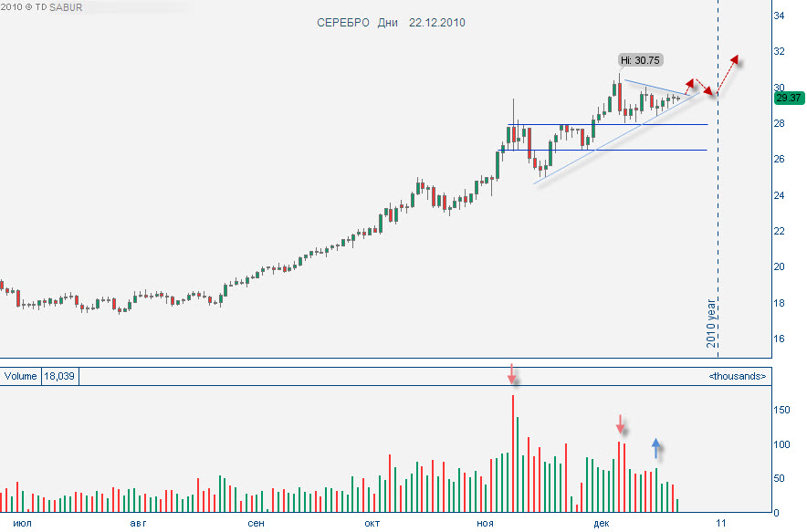Click the small red arrow above triangle apex
This screenshot has width=807, height=532.
point(689,86)
